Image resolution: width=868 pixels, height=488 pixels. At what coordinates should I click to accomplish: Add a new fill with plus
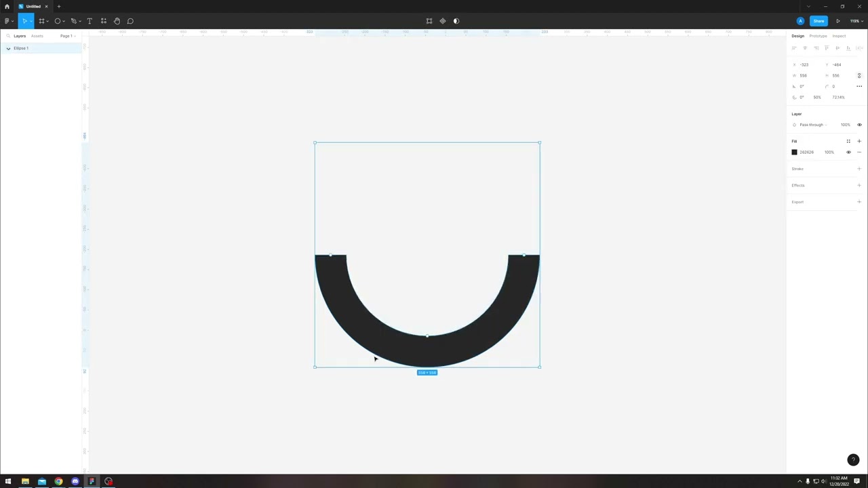859,141
